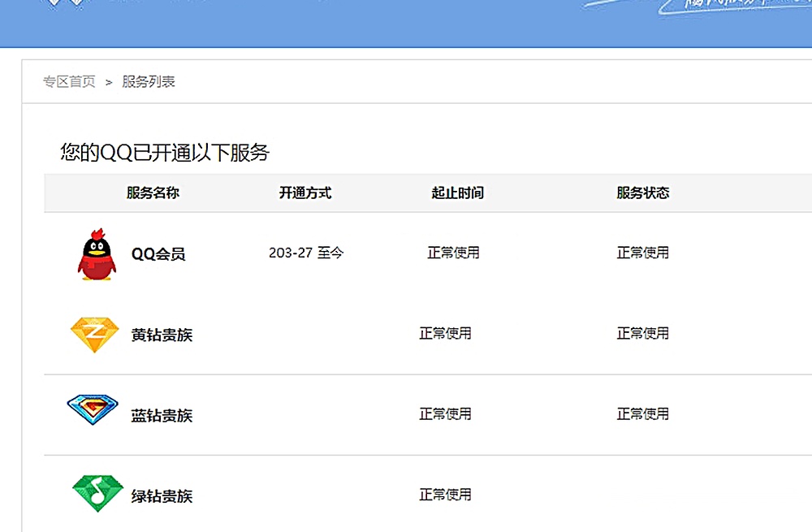
Task: Click 正常使用 service status for QQ会员
Action: pos(642,253)
